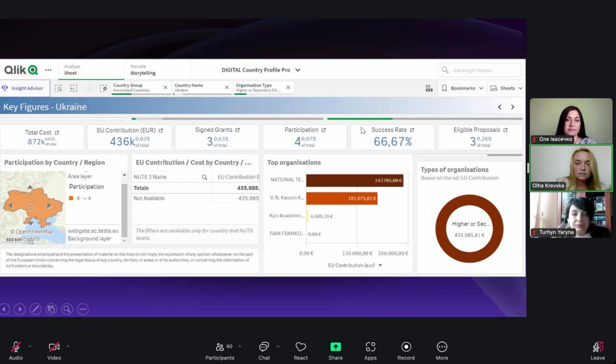Viewport: 616px width, 364px height.
Task: Open the Zoom Apps icon
Action: [370, 348]
